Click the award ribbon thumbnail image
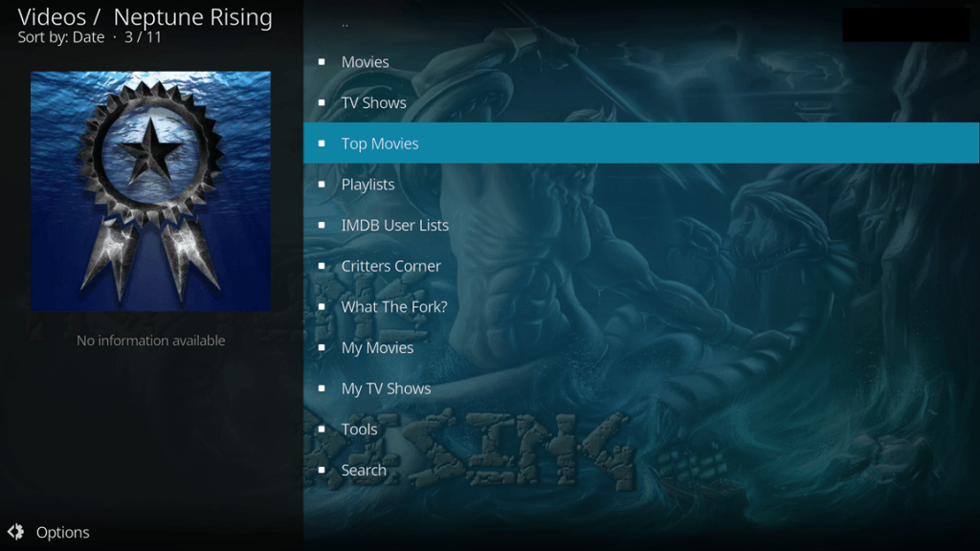This screenshot has height=551, width=980. pos(150,191)
